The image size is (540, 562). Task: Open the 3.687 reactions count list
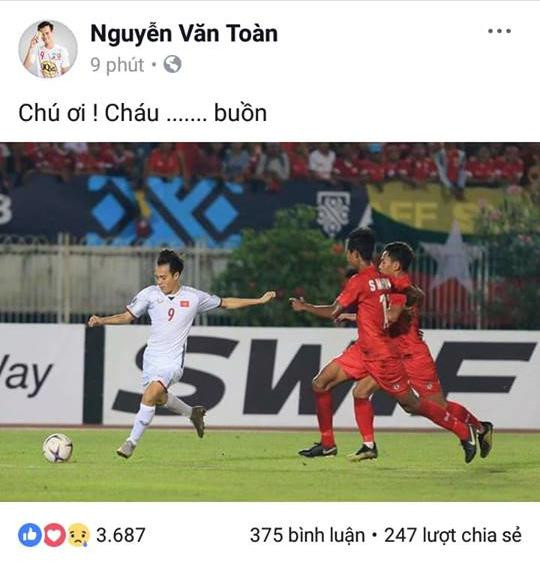120,535
